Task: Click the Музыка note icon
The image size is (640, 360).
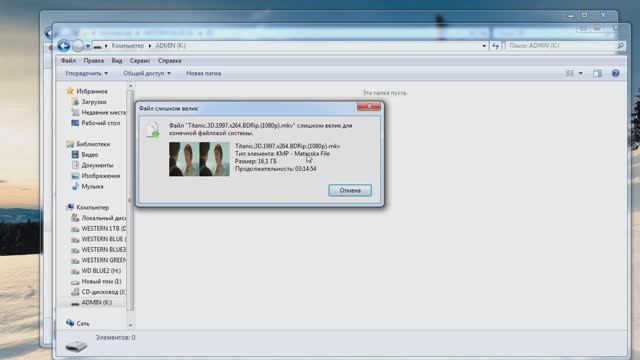Action: [x=75, y=187]
